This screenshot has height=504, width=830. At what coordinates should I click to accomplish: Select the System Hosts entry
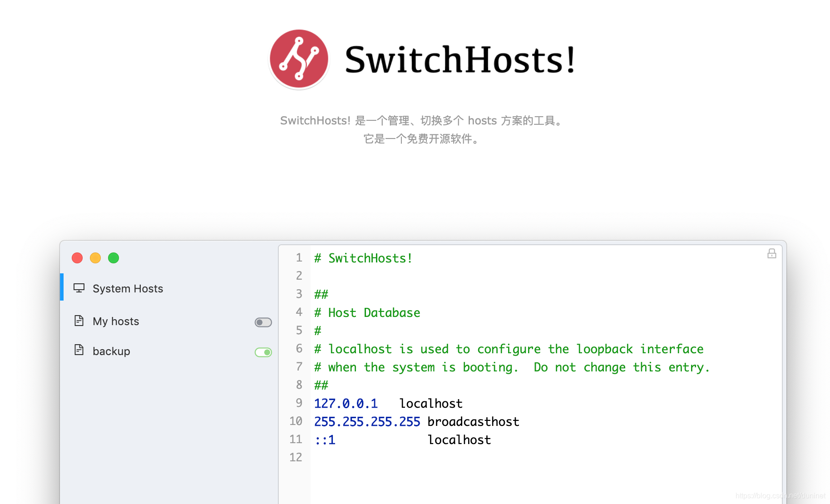tap(169, 288)
